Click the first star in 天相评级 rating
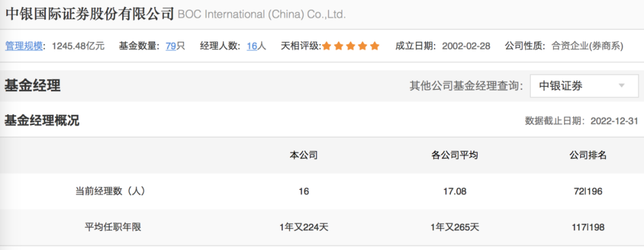The width and height of the screenshot is (644, 250). click(327, 46)
